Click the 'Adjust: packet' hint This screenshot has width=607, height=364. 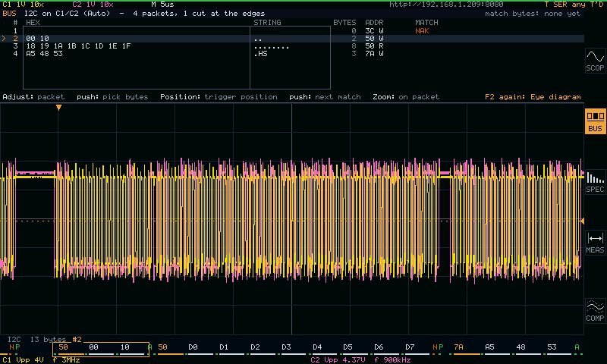pos(33,97)
